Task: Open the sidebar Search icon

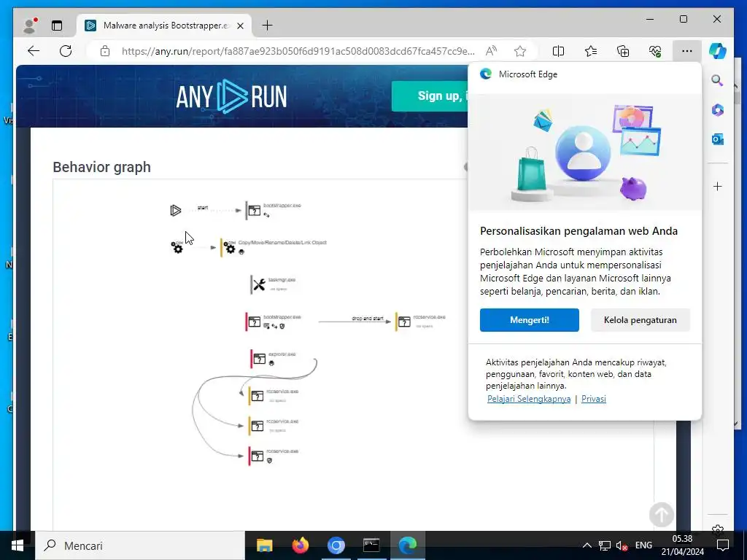Action: pyautogui.click(x=718, y=80)
